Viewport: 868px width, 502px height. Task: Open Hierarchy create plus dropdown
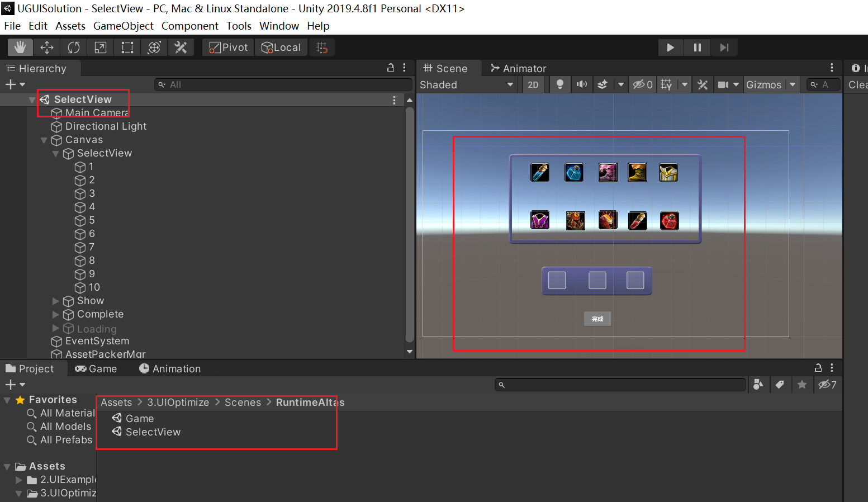[x=15, y=84]
